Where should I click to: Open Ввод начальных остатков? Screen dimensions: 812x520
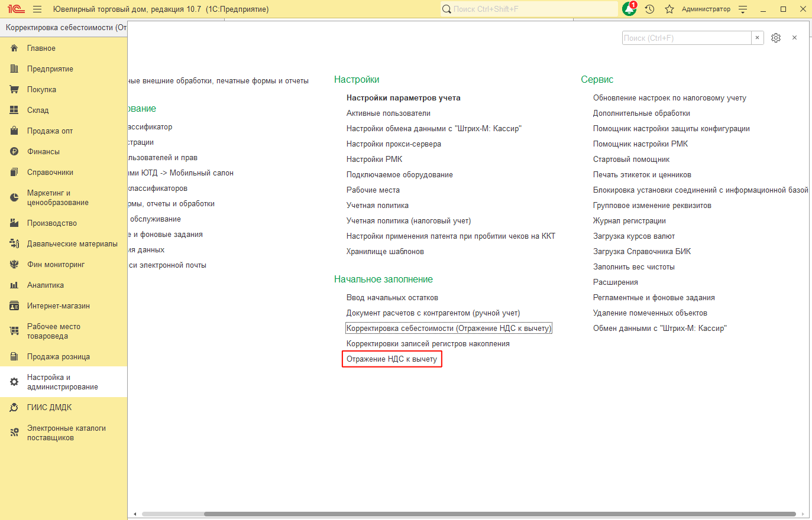point(392,298)
